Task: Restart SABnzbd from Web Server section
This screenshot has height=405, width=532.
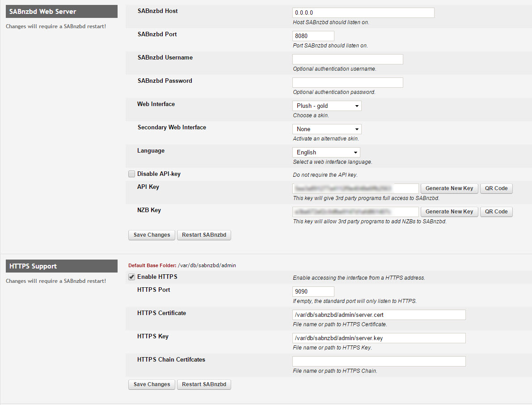Action: (x=204, y=235)
